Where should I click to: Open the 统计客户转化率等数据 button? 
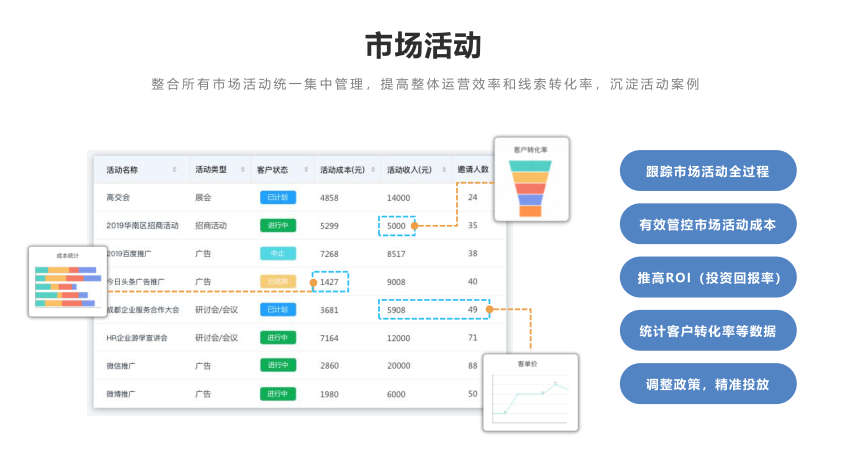[x=708, y=331]
